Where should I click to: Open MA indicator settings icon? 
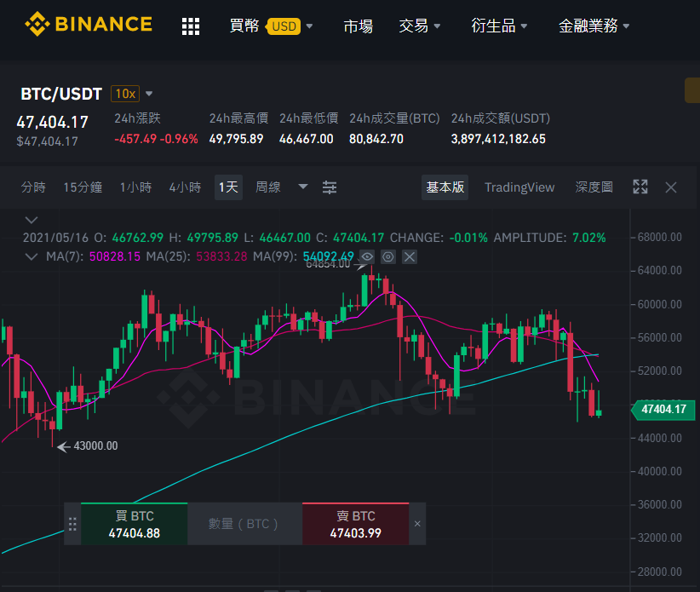388,256
